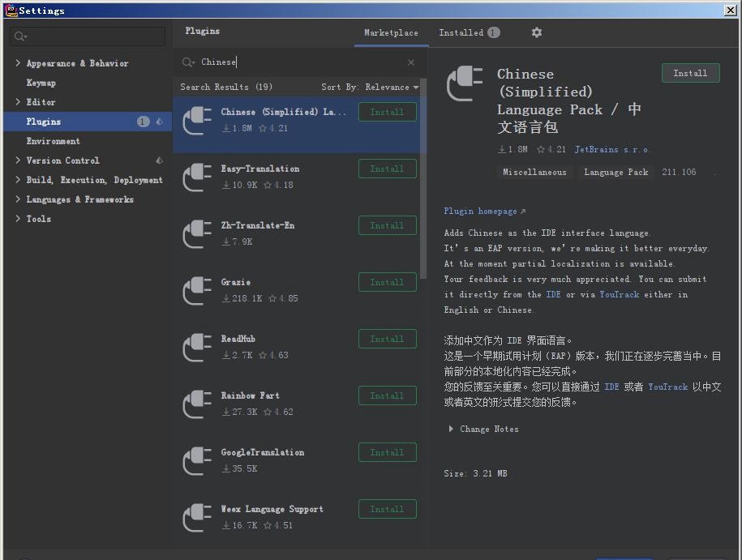Install the ReadHub plugin
The image size is (742, 560).
(x=387, y=339)
